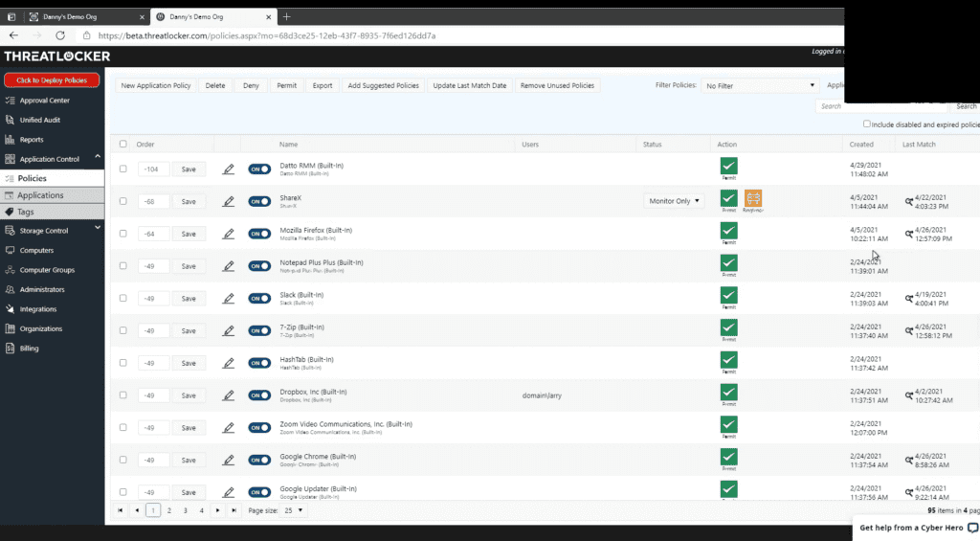Click the Export button
The width and height of the screenshot is (980, 541).
tap(323, 85)
